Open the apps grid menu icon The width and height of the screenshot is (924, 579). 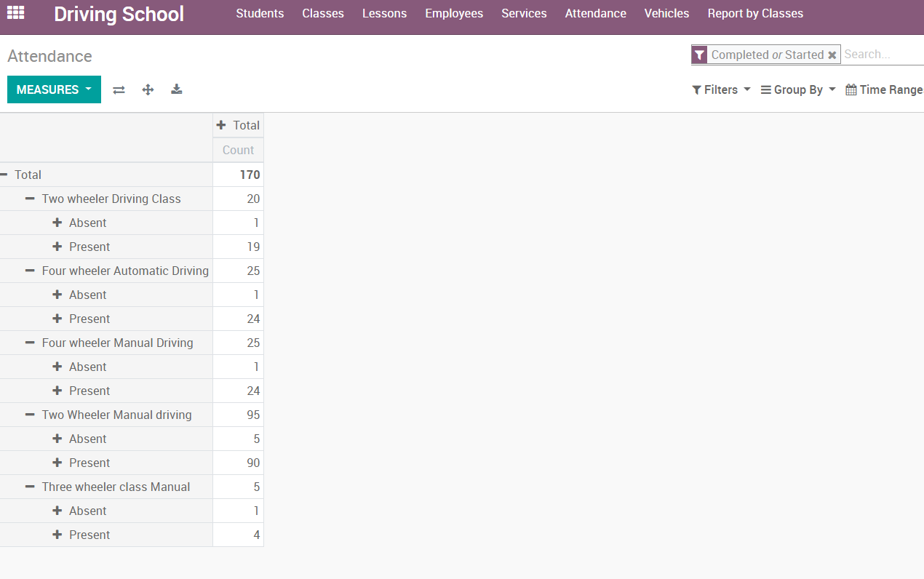pyautogui.click(x=15, y=13)
